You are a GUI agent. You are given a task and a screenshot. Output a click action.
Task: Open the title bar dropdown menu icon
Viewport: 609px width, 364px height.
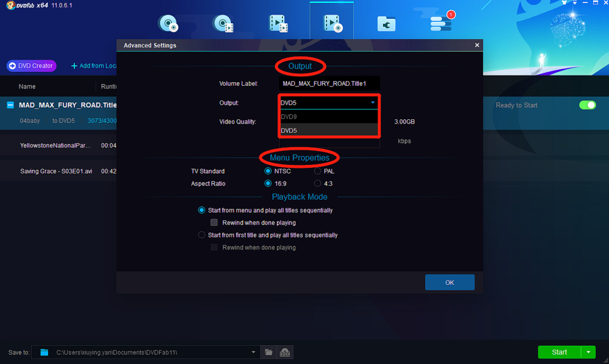click(575, 2)
